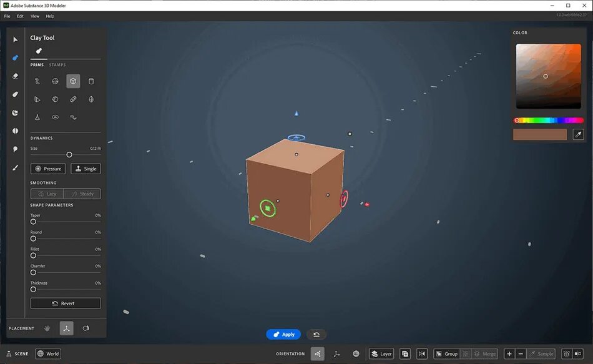This screenshot has width=593, height=364.
Task: Enable Lazy smoothing
Action: 47,194
